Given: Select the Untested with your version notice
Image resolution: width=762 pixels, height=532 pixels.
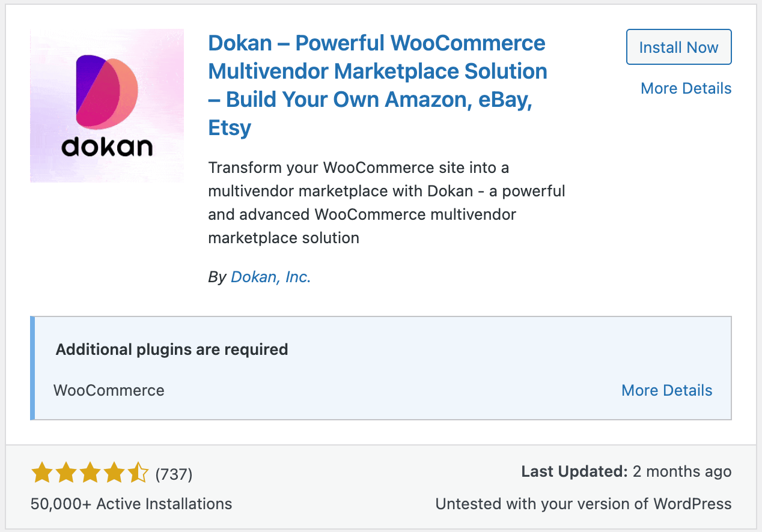Looking at the screenshot, I should 584,504.
